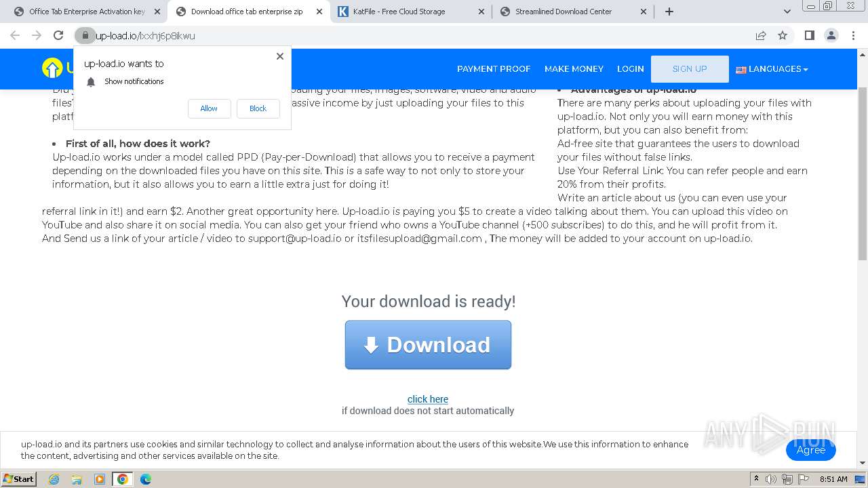Follow the 'click here' download link
Image resolution: width=868 pixels, height=488 pixels.
point(428,399)
